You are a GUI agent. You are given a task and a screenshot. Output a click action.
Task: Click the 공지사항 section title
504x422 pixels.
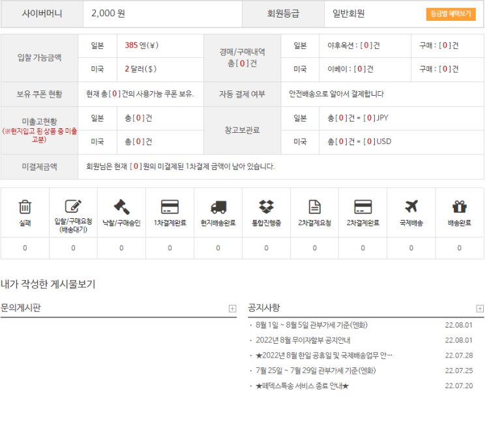click(264, 308)
